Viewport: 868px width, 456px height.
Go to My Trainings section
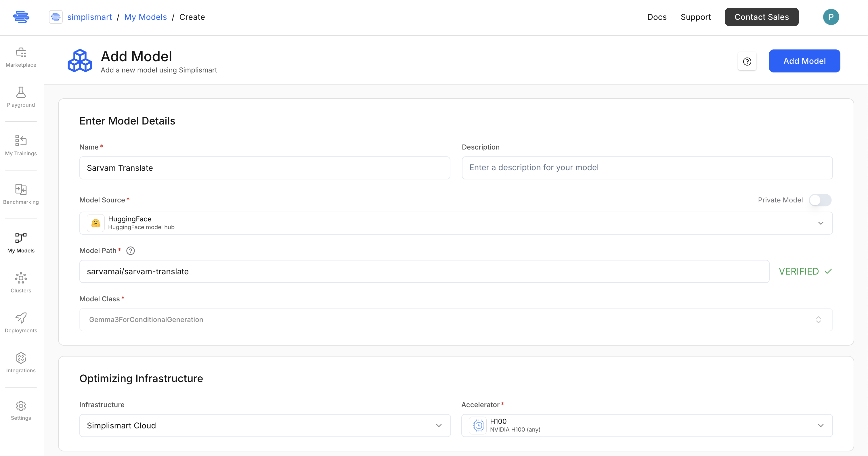pos(21,145)
